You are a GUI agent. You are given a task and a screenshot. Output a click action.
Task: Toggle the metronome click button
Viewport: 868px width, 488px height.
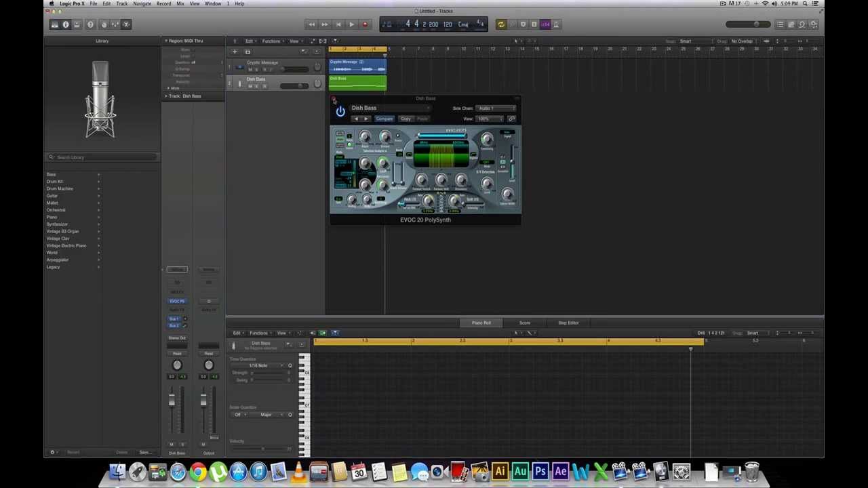[x=556, y=24]
